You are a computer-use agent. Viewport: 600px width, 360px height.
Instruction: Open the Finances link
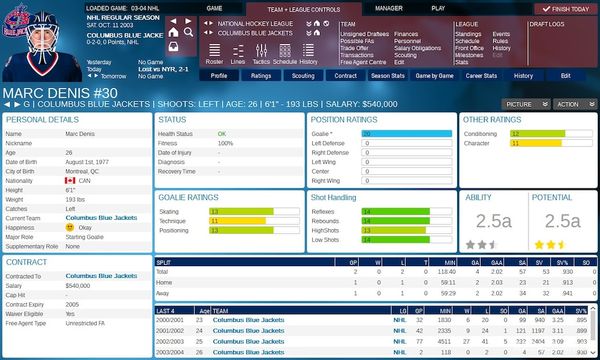click(x=406, y=34)
